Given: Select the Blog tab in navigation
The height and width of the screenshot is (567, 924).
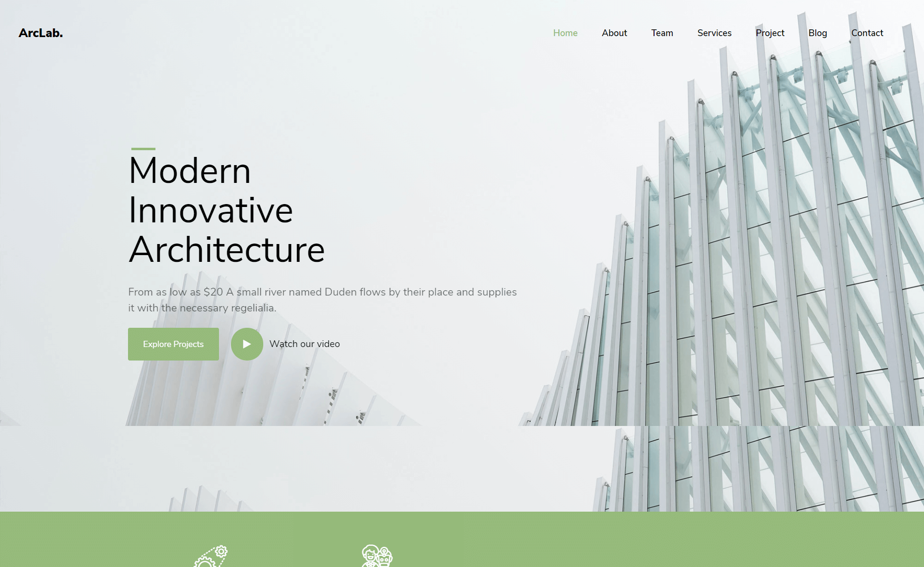Looking at the screenshot, I should [818, 32].
